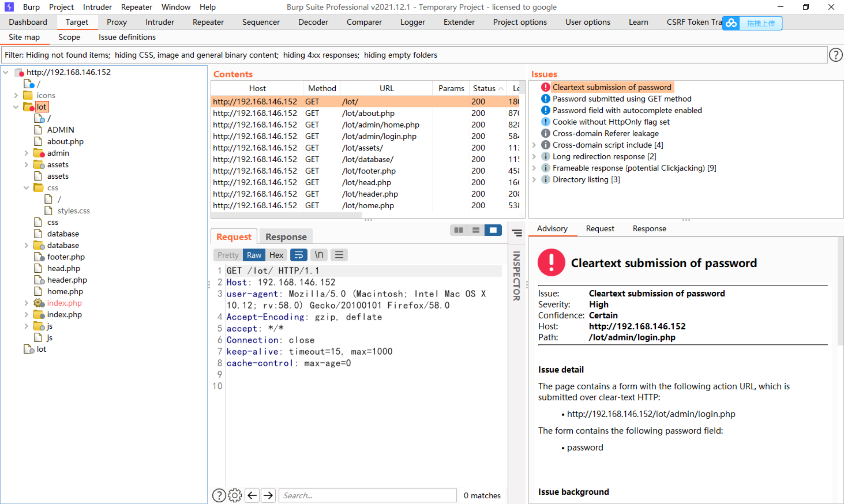Click the Burp Suite logo icon
Screen dimensions: 844x504
pyautogui.click(x=9, y=7)
